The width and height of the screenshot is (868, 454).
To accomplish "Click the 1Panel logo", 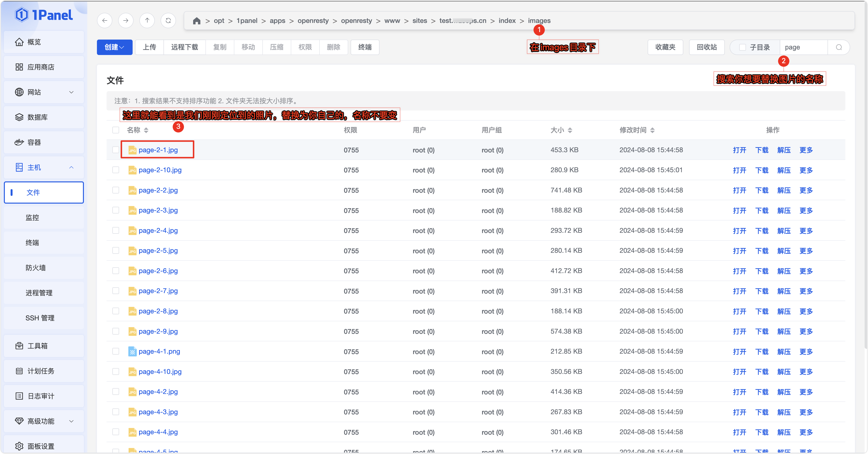I will [44, 15].
